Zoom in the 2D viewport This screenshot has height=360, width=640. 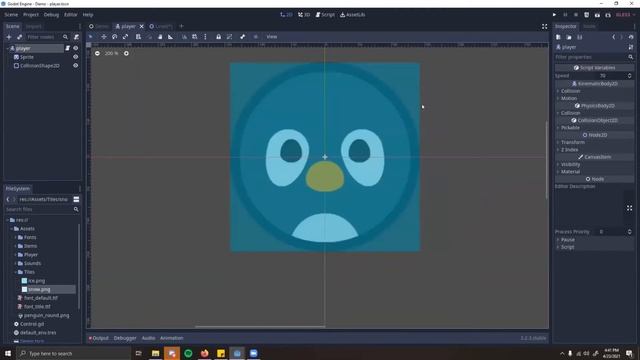coord(126,53)
